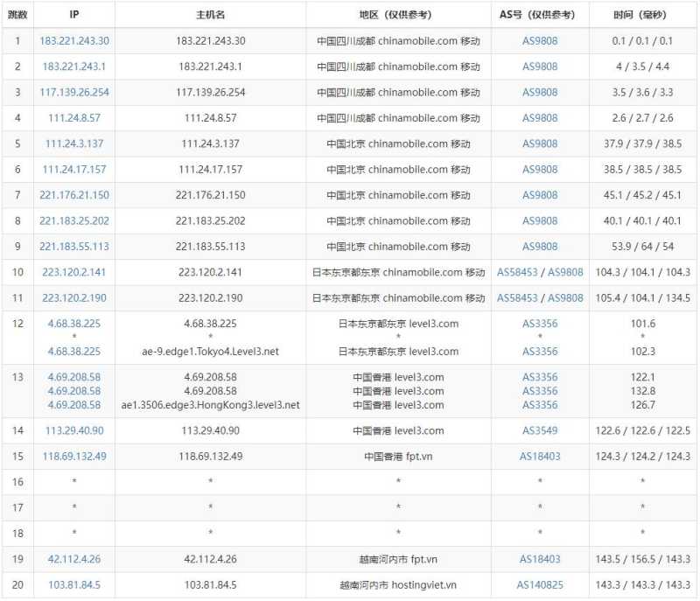This screenshot has height=601, width=700.
Task: Open AS18403 link in hop 15 row
Action: (540, 457)
